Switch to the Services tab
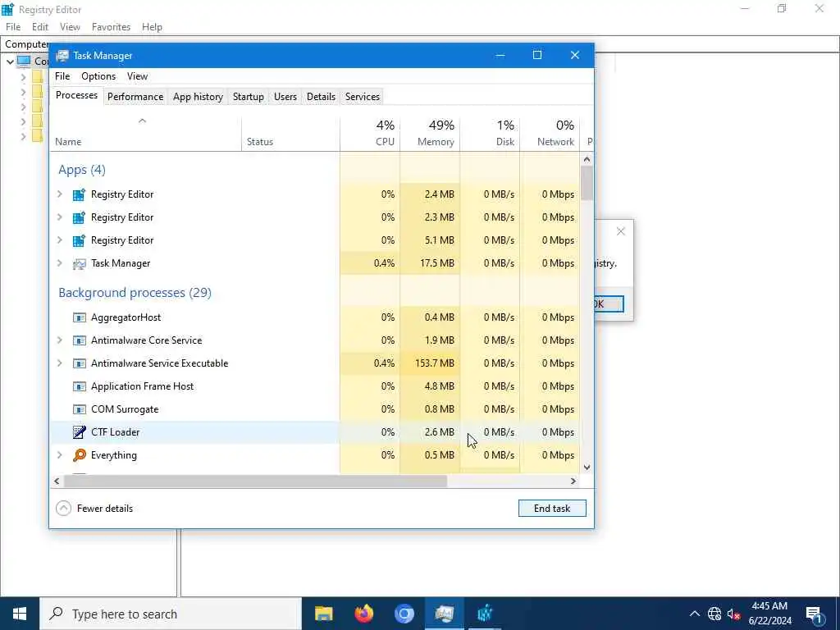The height and width of the screenshot is (630, 840). coord(362,97)
